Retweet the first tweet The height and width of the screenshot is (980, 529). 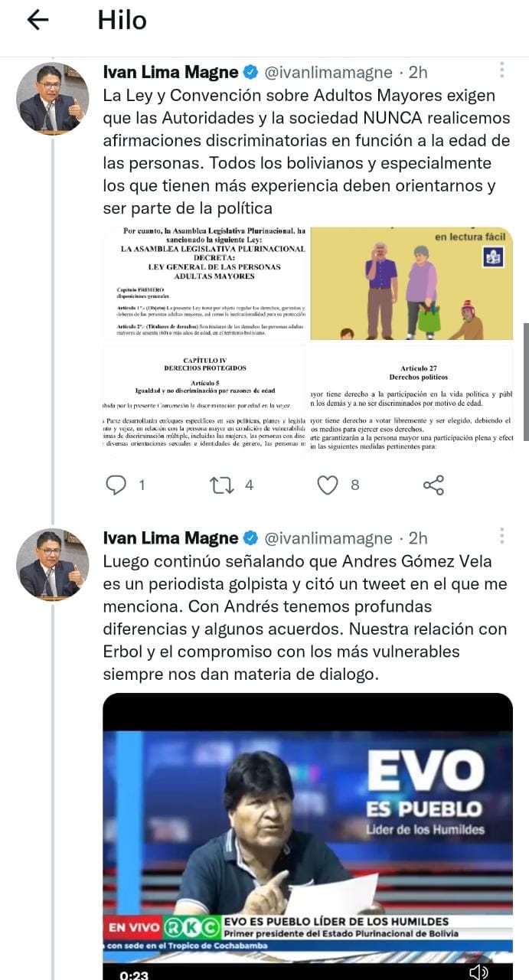click(220, 484)
